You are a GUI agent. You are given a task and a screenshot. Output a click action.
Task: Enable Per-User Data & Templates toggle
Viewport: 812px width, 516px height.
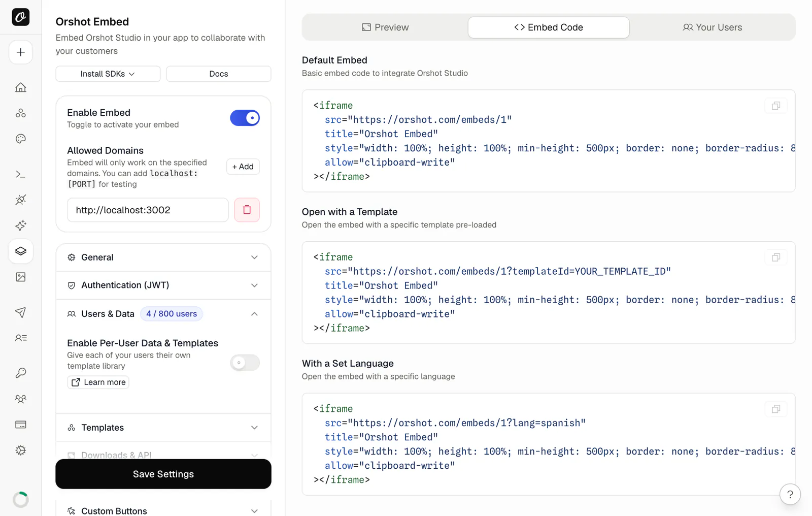pos(245,363)
